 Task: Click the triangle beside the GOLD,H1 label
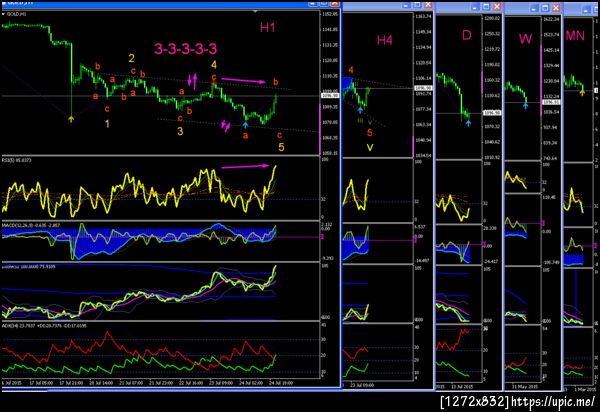(3, 14)
